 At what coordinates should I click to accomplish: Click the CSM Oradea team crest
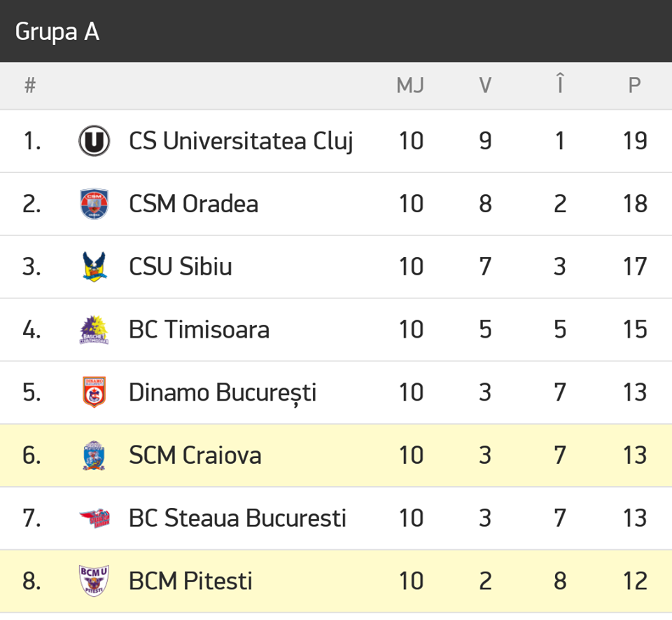click(x=94, y=204)
